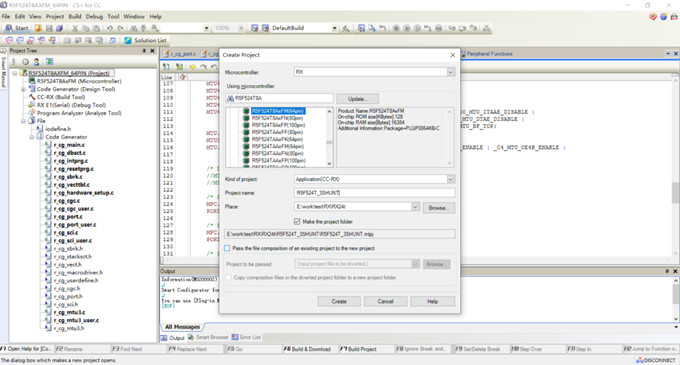Image resolution: width=680 pixels, height=365 pixels.
Task: Select iodefine.h in Project Tree
Action: coord(58,129)
